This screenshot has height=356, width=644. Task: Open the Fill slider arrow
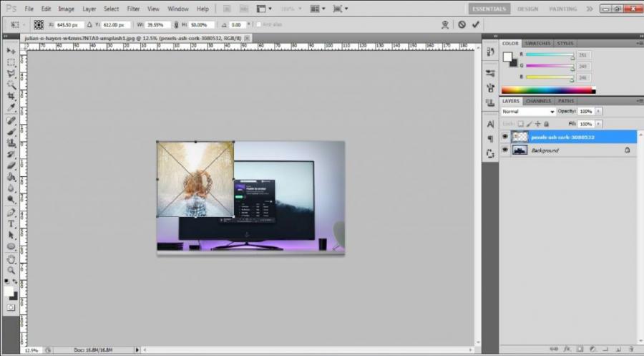598,124
